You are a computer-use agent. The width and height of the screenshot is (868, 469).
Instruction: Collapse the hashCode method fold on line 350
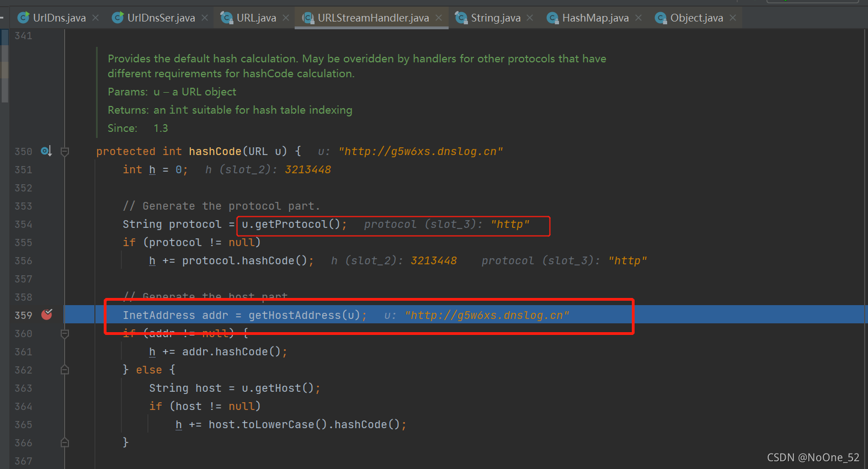click(65, 151)
